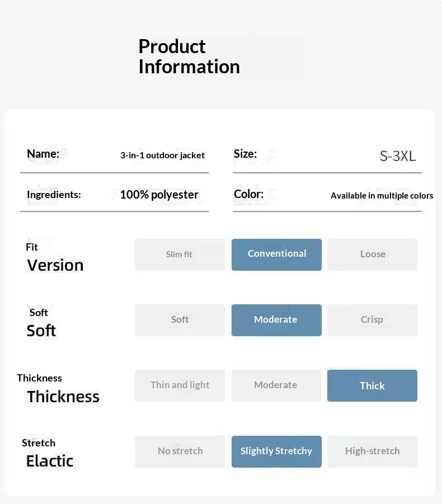Click the S-3XL size value
This screenshot has width=442, height=504.
398,156
